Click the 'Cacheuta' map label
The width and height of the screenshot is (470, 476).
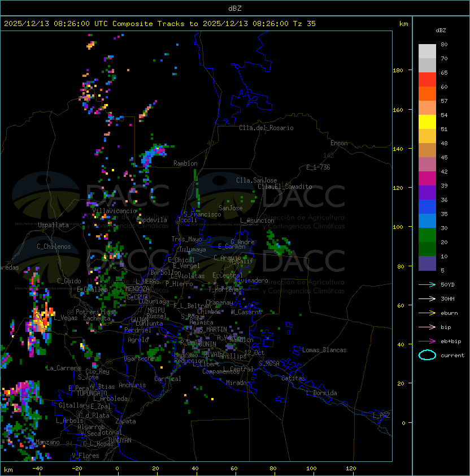97,318
